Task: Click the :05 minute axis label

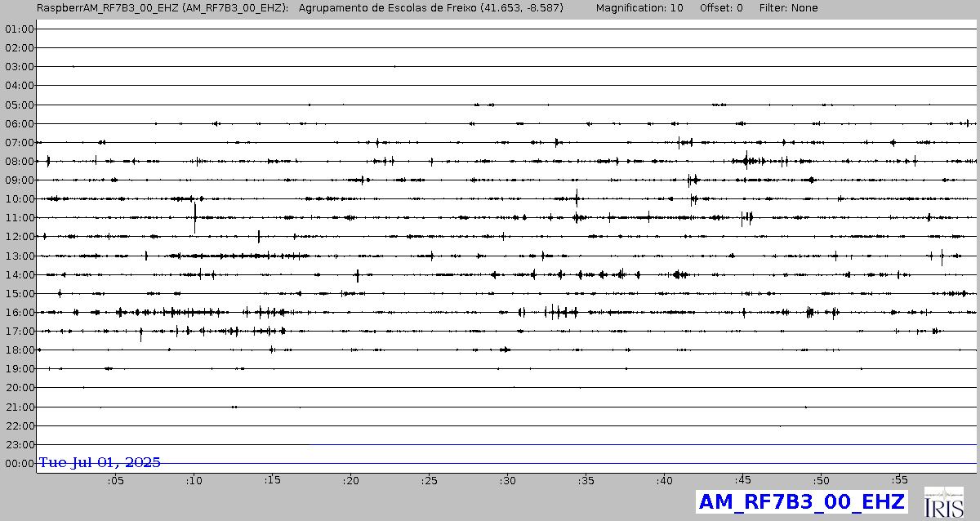Action: click(x=115, y=481)
